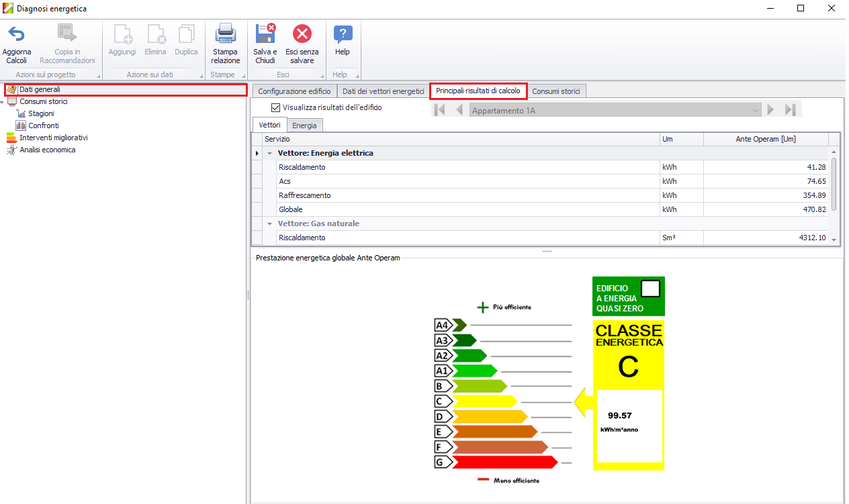Click the Aggiorna Calcoli toolbar icon
The width and height of the screenshot is (849, 504).
pos(16,34)
